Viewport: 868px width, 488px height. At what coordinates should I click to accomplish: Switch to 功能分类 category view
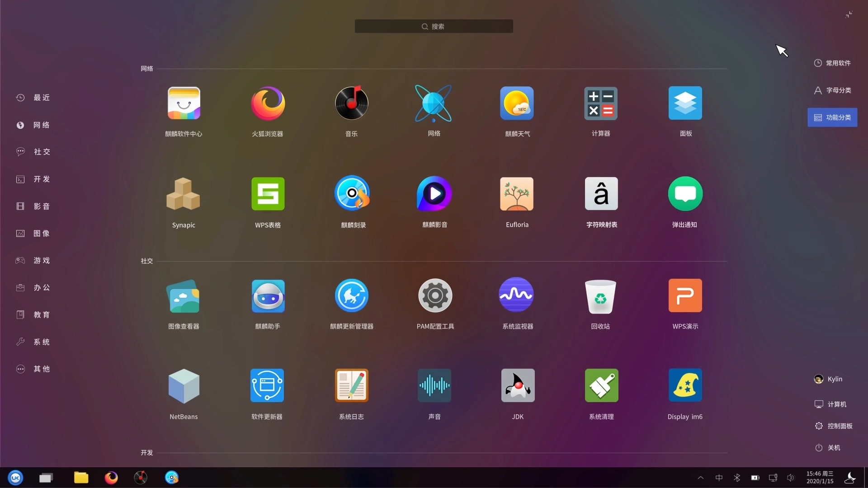click(x=832, y=117)
